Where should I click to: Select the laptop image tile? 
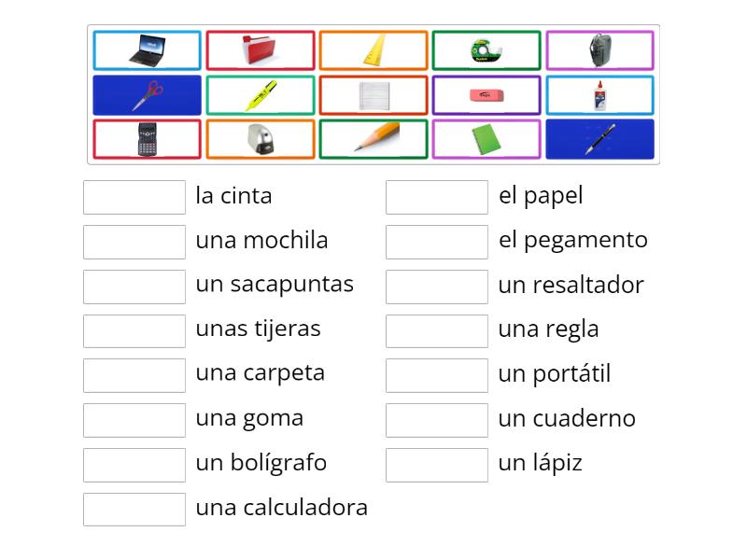(x=147, y=50)
